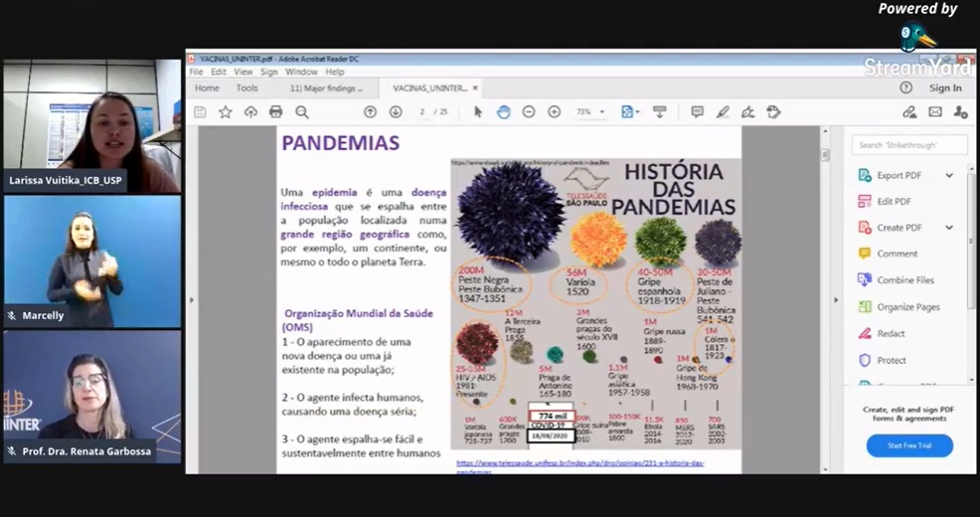Switch to the '11) Major findings' tab
The image size is (980, 517).
point(326,88)
